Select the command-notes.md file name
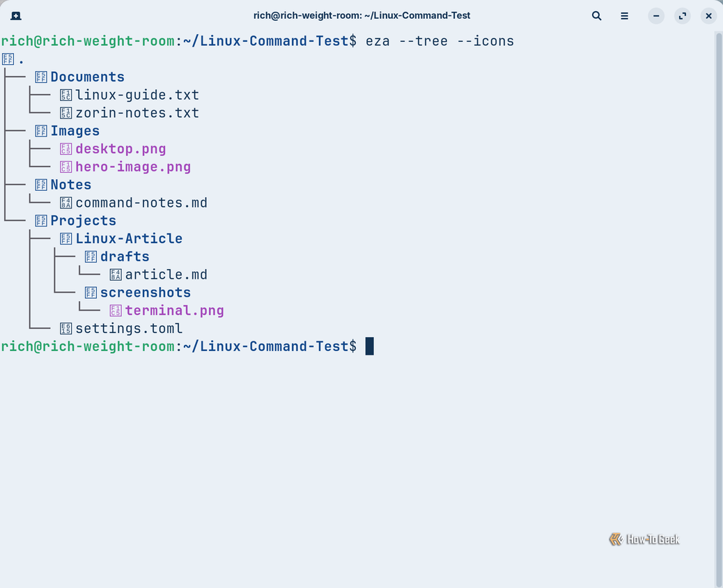Image resolution: width=723 pixels, height=588 pixels. click(141, 203)
